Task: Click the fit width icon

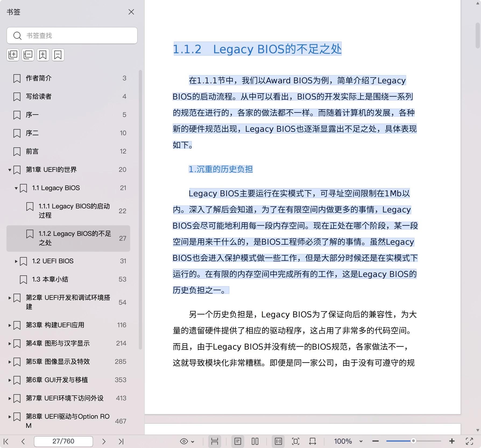Action: pos(313,441)
